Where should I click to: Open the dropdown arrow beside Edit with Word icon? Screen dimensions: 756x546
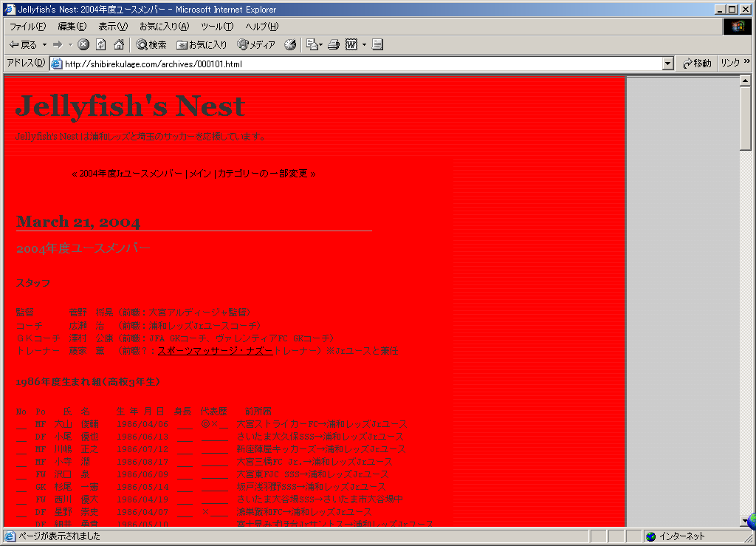coord(364,45)
